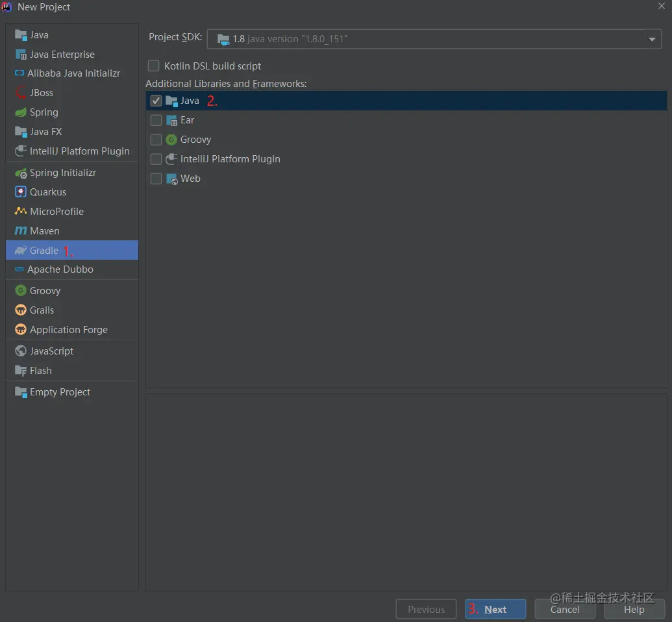Image resolution: width=672 pixels, height=622 pixels.
Task: Click the Spring Initializr icon
Action: pos(21,173)
